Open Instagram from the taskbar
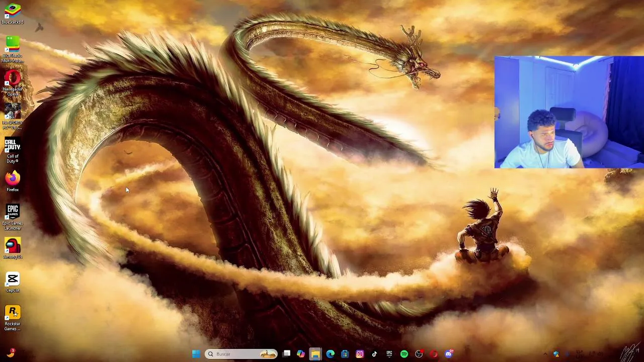 [x=360, y=354]
